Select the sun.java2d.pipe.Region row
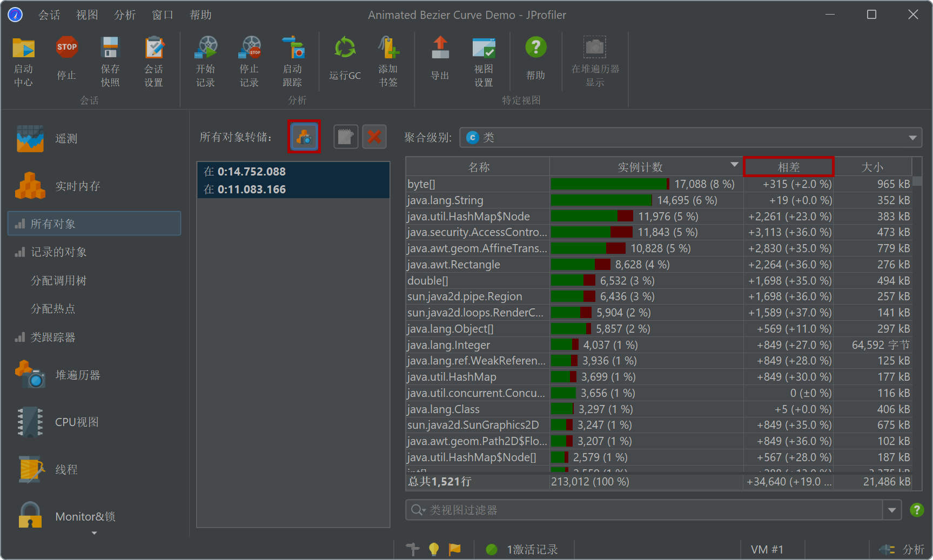933x560 pixels. click(659, 296)
